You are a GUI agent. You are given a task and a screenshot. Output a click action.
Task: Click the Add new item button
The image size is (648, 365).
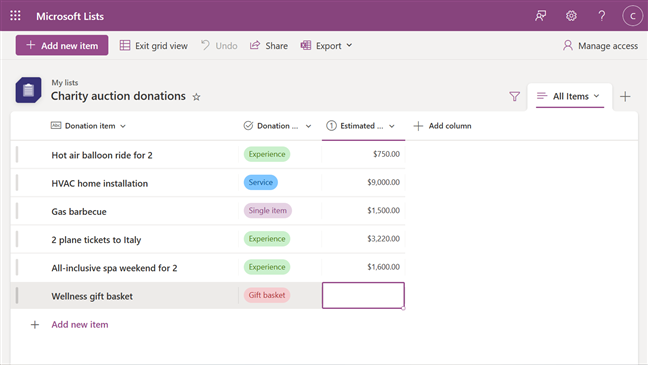pos(62,45)
